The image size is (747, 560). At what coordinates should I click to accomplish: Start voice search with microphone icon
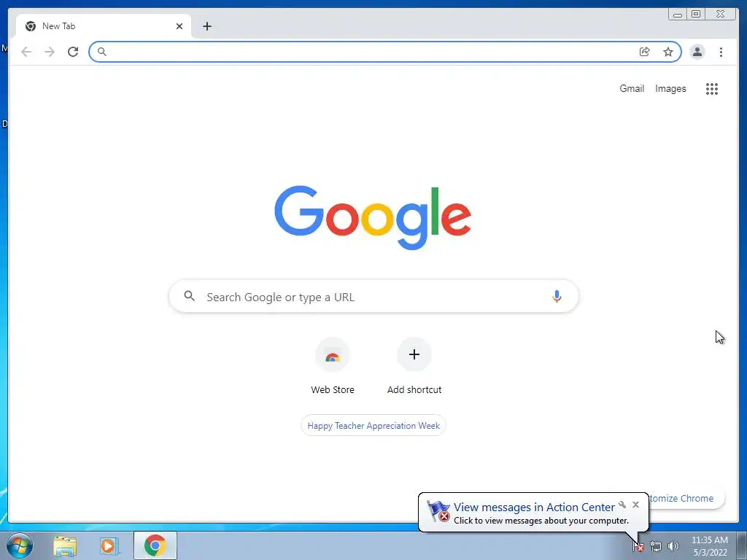[557, 297]
